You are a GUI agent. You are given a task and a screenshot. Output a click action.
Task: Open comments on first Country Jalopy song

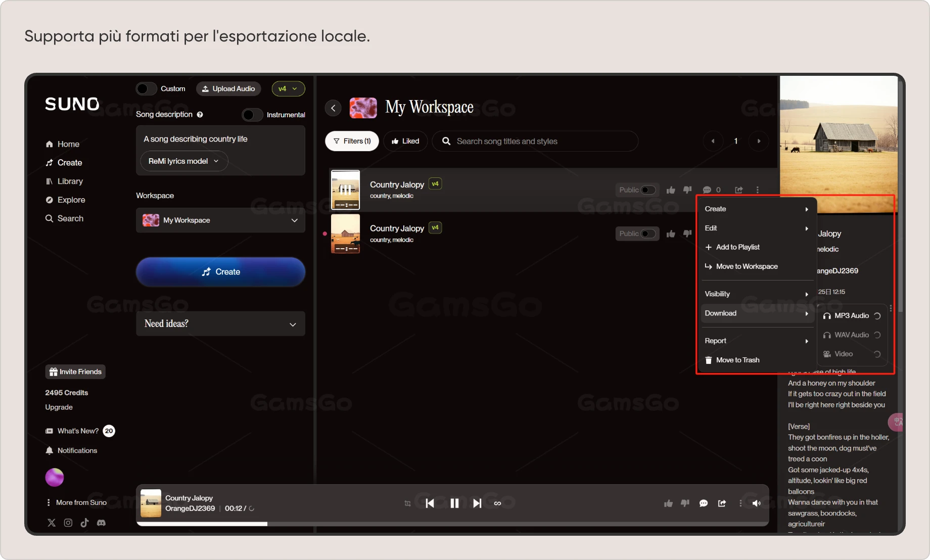[x=711, y=190]
